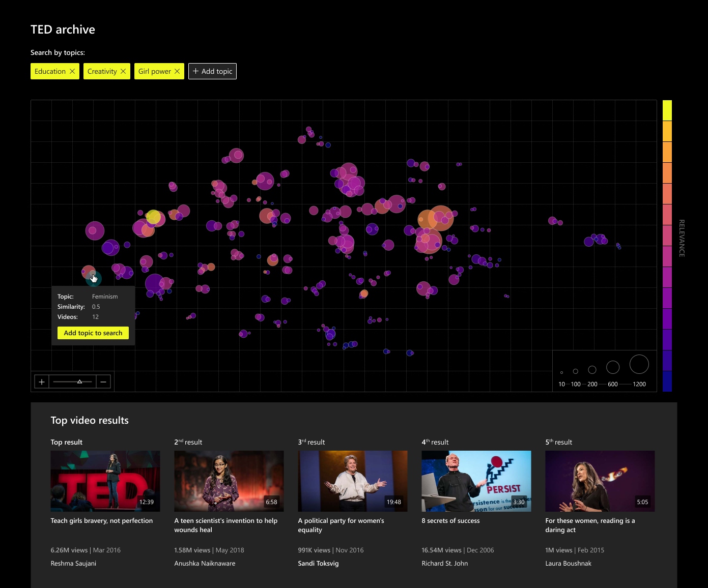Screen dimensions: 708x588
Task: Click the 600 size legend circle
Action: tap(613, 367)
